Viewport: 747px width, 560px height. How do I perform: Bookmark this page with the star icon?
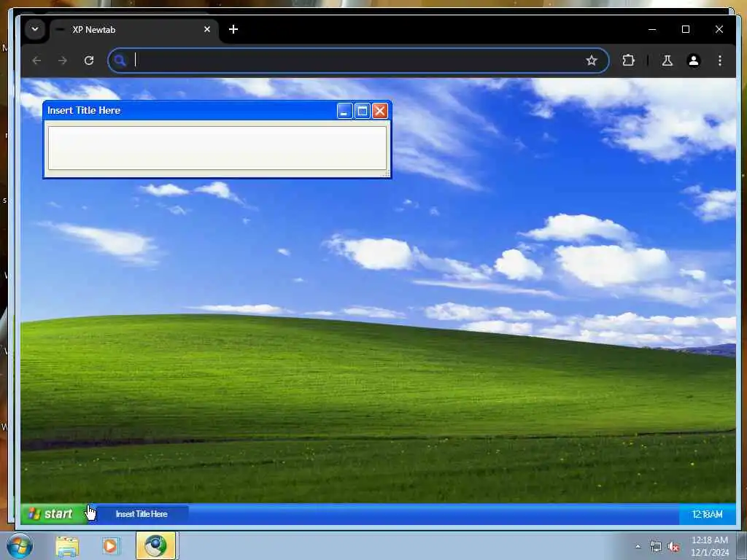pyautogui.click(x=591, y=61)
